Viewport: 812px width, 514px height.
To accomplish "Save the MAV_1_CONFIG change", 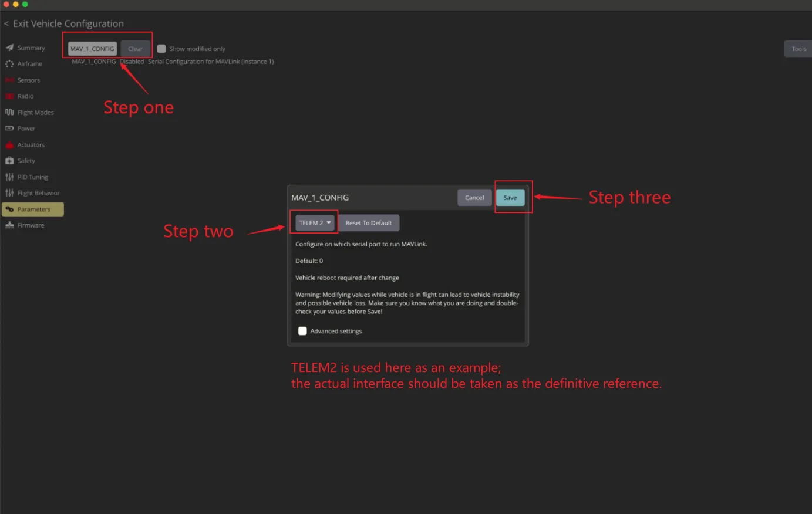I will click(510, 198).
